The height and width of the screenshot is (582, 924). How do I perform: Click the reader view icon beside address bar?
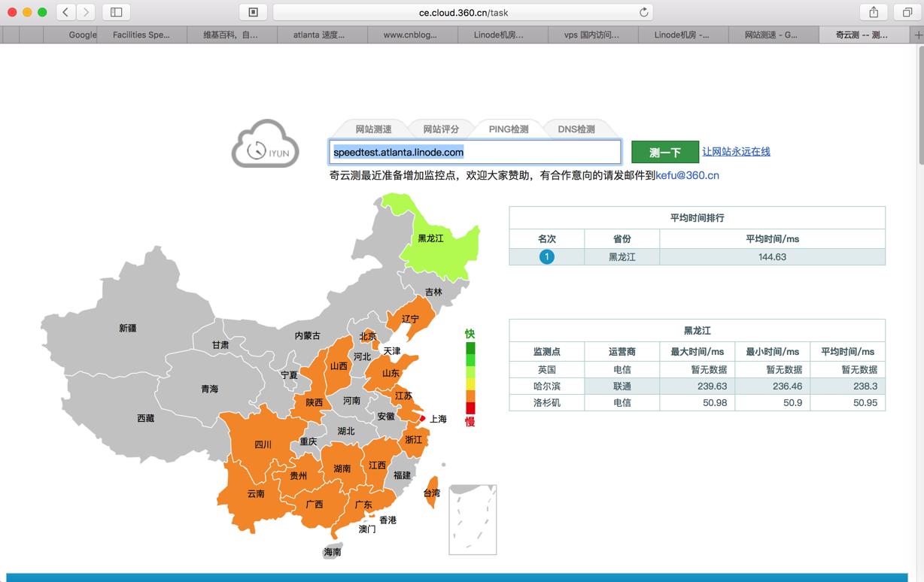(254, 12)
